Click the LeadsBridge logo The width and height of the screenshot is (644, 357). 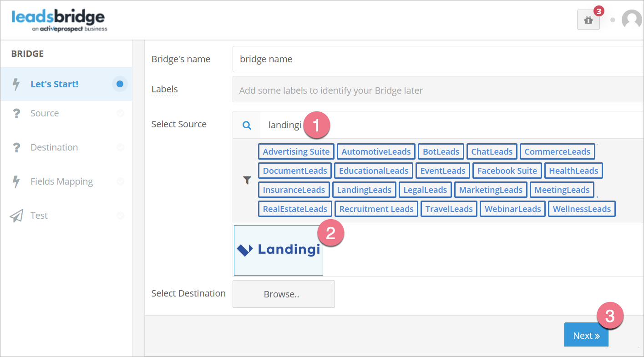58,21
